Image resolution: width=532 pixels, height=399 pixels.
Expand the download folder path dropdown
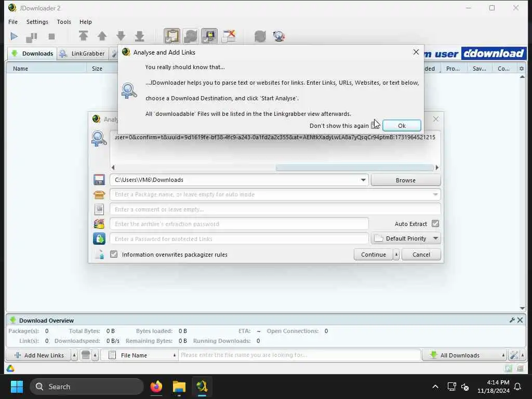click(363, 180)
